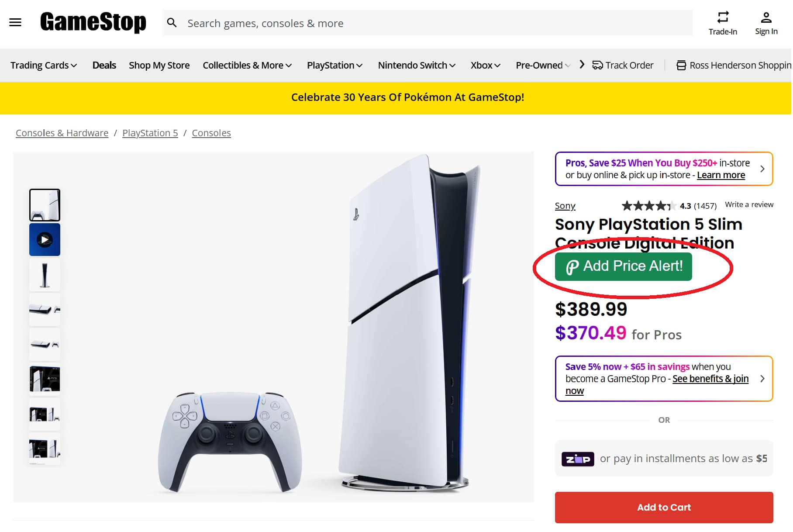The width and height of the screenshot is (793, 532).
Task: Click the Write a review link
Action: pyautogui.click(x=748, y=204)
